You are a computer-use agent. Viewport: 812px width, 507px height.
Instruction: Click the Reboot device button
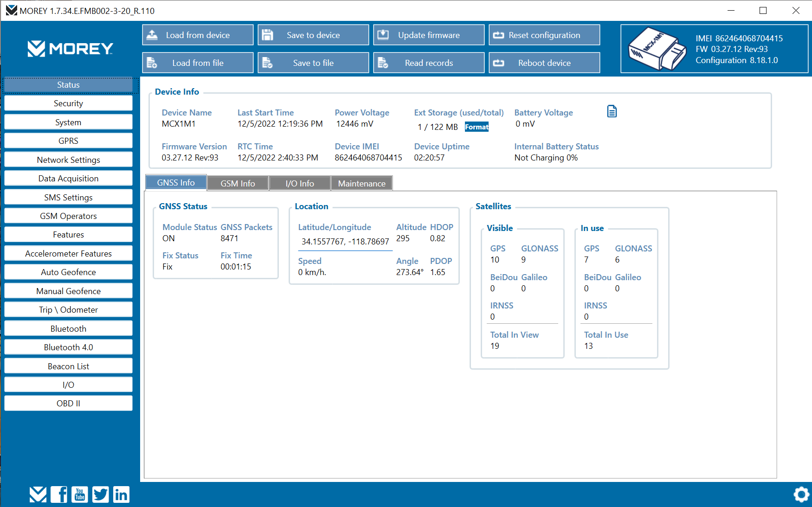[544, 63]
